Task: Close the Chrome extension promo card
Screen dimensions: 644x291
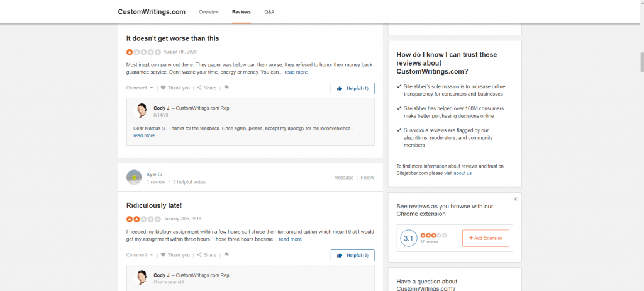Action: (516, 199)
